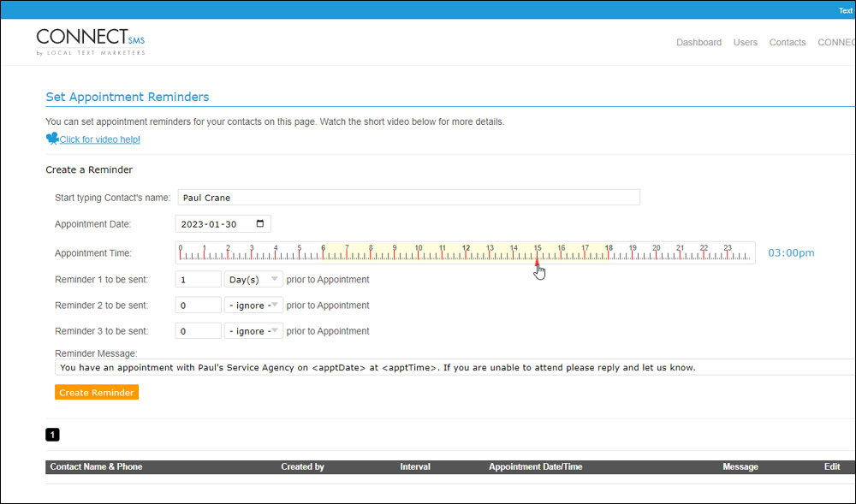The height and width of the screenshot is (504, 856).
Task: Click the Message column header
Action: (740, 467)
